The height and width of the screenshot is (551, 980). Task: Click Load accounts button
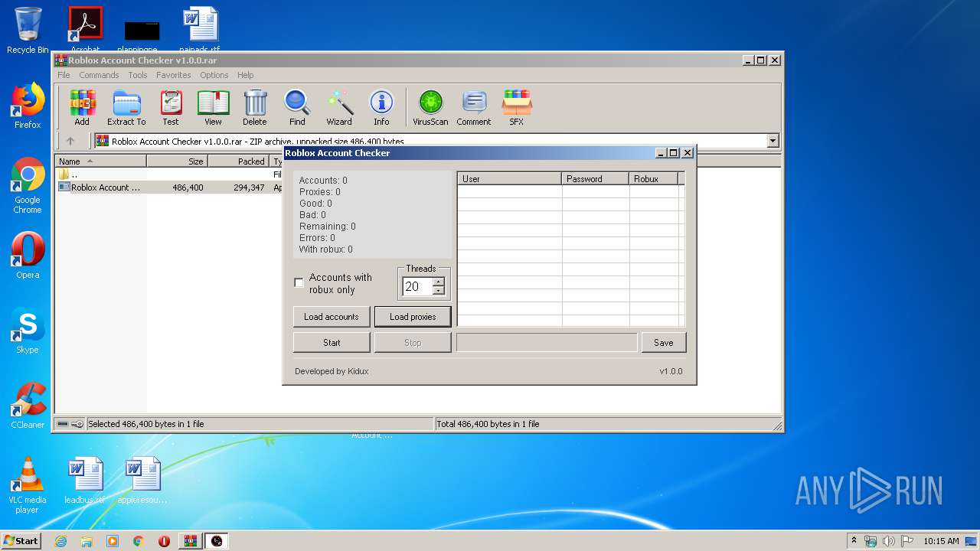pyautogui.click(x=332, y=317)
